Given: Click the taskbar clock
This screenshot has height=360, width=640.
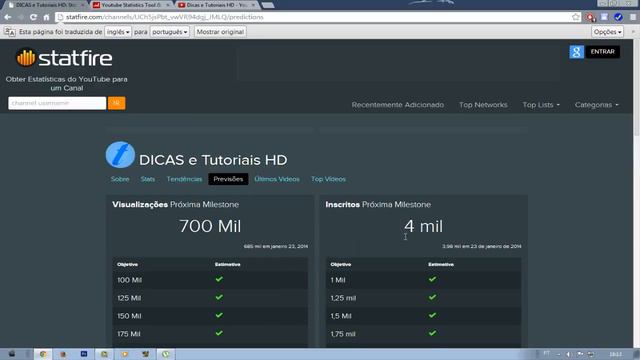Looking at the screenshot, I should pos(615,354).
